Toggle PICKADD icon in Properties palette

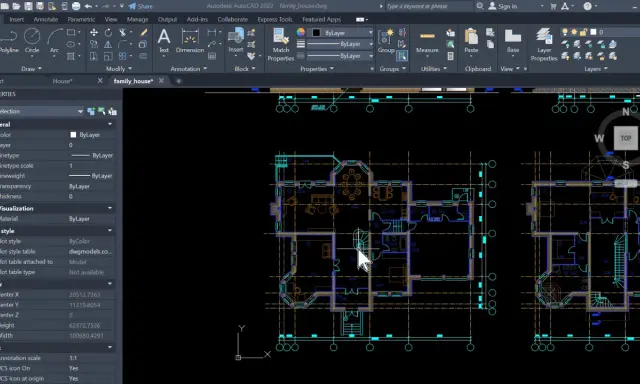[91, 111]
